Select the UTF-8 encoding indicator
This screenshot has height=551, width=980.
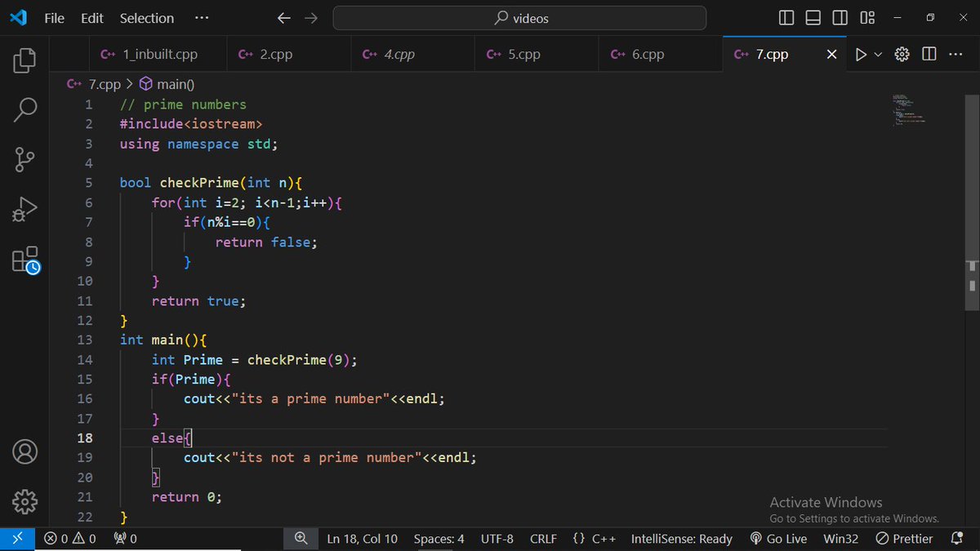click(x=497, y=539)
